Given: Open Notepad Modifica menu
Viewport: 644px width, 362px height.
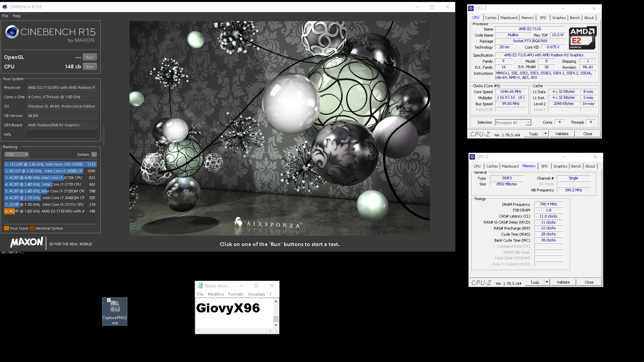Looking at the screenshot, I should coord(216,294).
